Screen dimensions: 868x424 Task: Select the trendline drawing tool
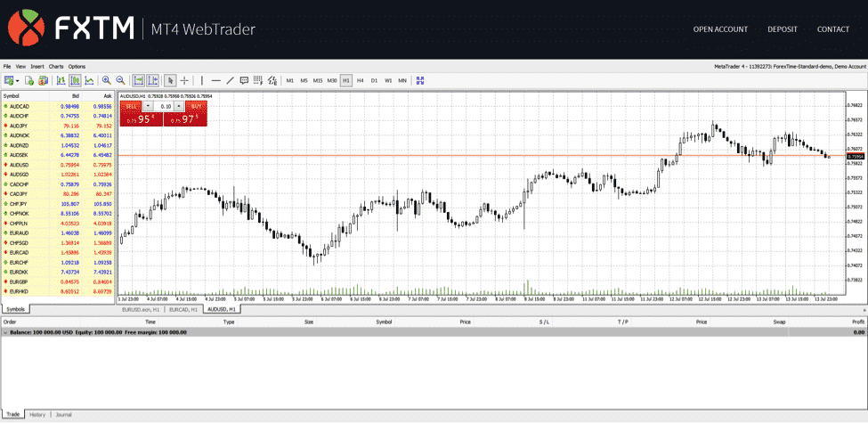click(231, 80)
